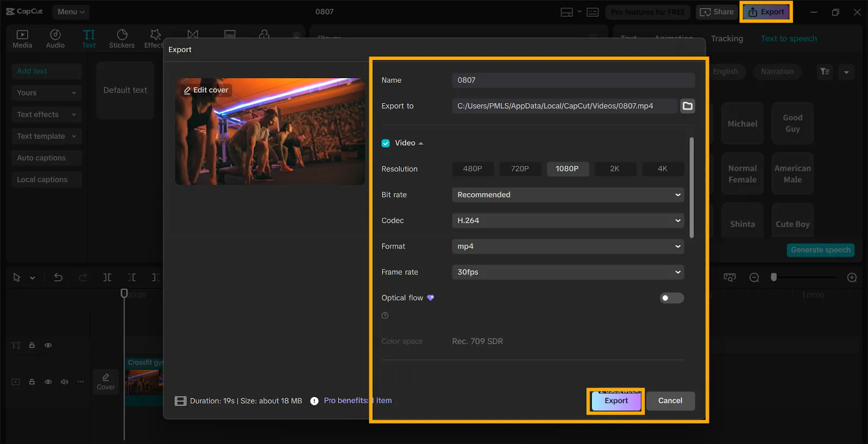Open the selection pointer tool
Screen dimensions: 868x444
(x=17, y=278)
